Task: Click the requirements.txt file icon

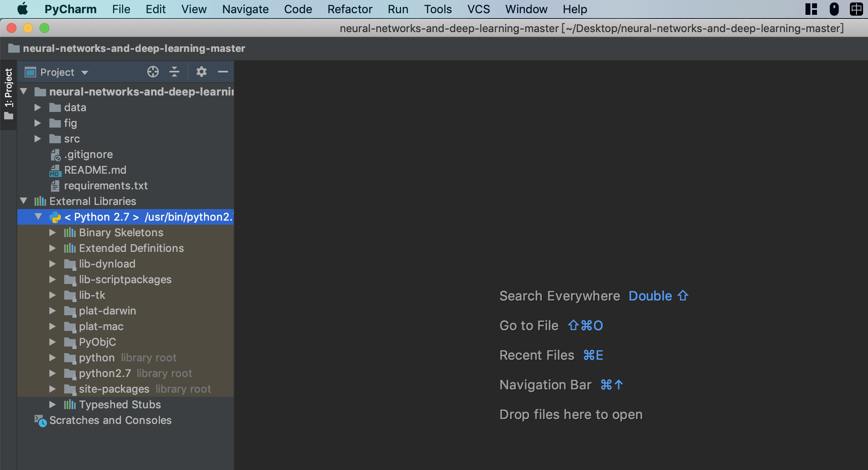Action: click(x=55, y=186)
